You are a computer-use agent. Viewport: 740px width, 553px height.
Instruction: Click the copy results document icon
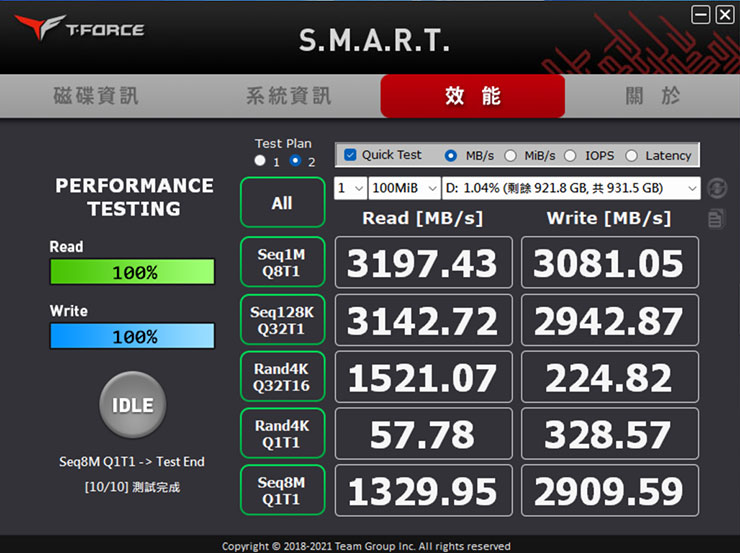click(x=716, y=219)
